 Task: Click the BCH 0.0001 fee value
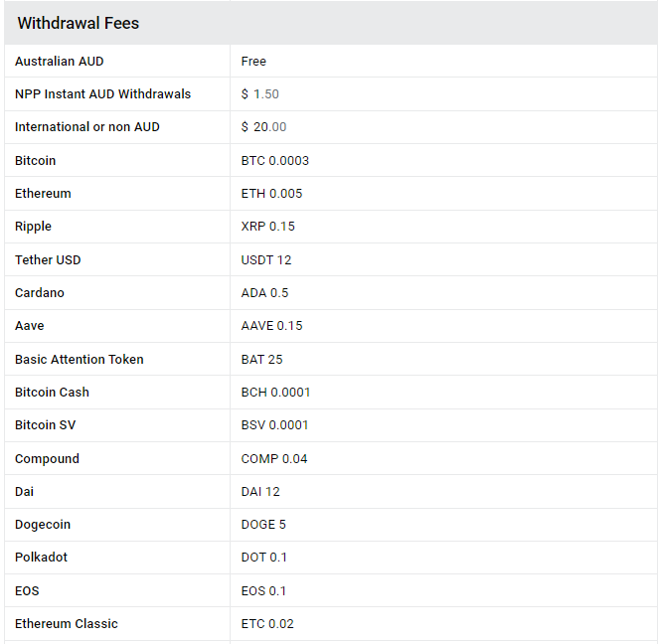click(276, 393)
